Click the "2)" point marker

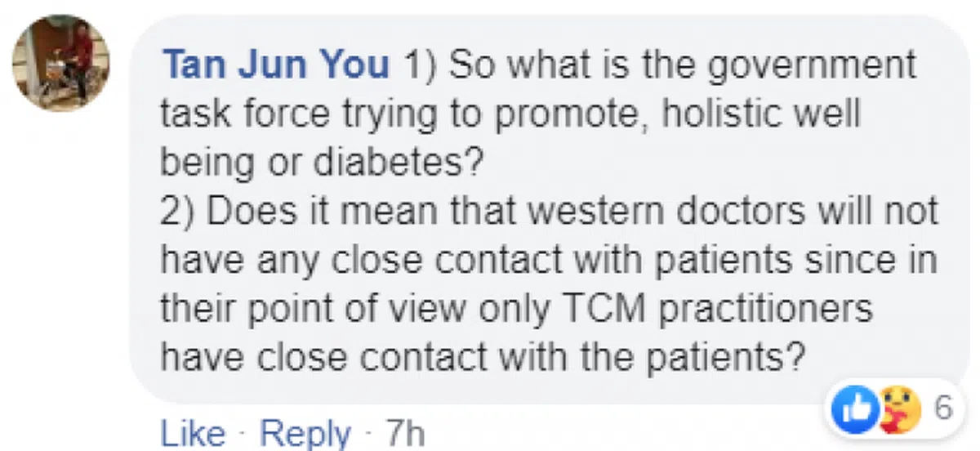[x=179, y=212]
